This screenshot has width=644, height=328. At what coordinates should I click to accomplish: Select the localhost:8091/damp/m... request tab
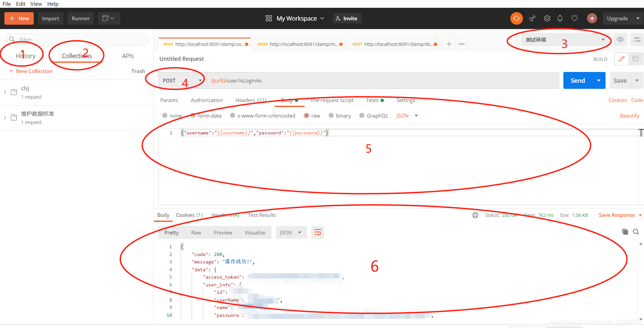299,44
